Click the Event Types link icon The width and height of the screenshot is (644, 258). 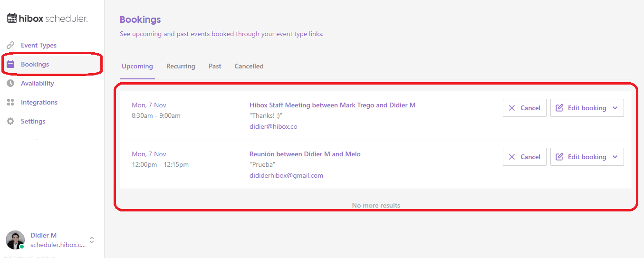point(10,45)
